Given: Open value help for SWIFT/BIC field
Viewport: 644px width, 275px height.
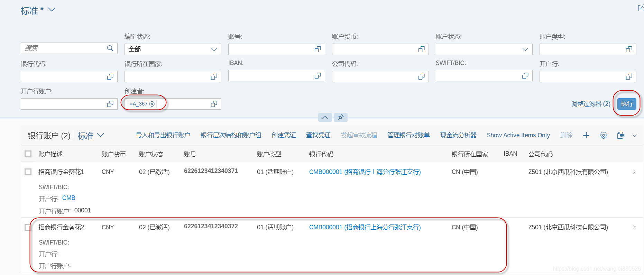Looking at the screenshot, I should point(525,76).
